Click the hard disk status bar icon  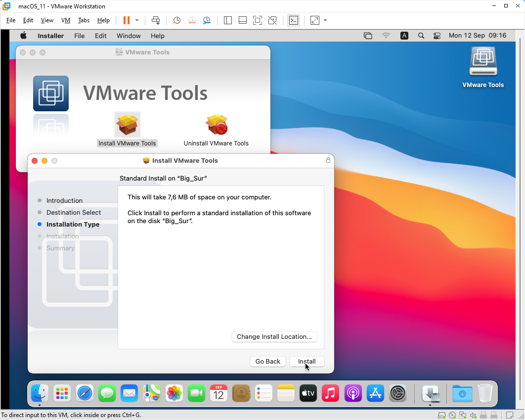tap(442, 416)
